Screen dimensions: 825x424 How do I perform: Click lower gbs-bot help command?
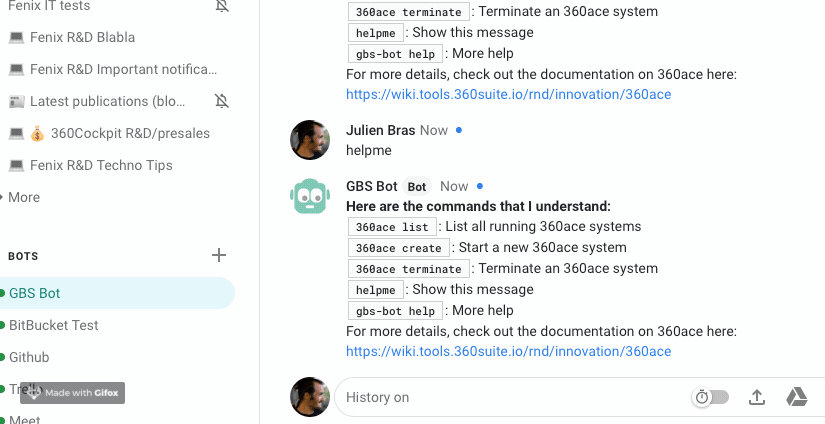(395, 311)
